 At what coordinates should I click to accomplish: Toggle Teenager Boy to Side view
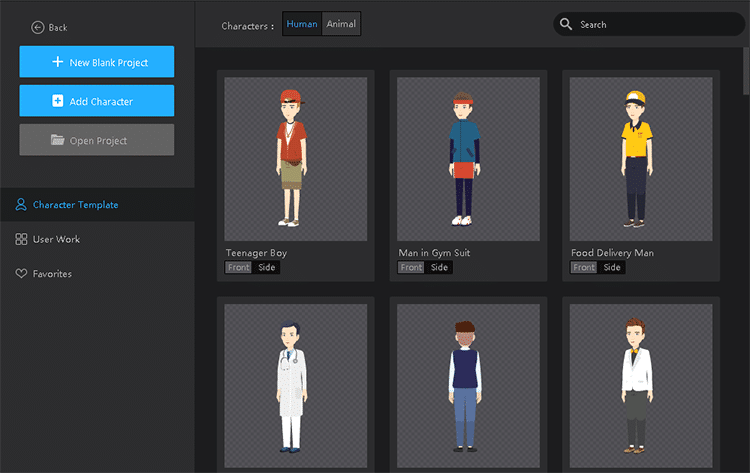point(267,267)
